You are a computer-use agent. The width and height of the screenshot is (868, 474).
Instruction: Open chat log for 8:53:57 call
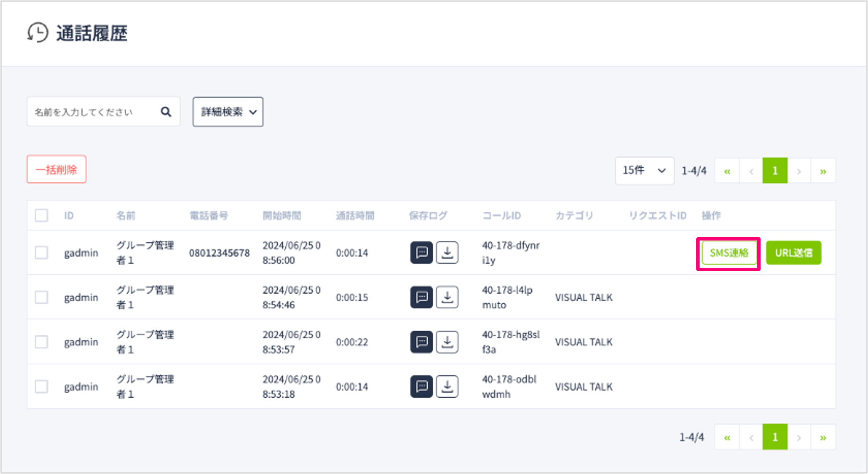[x=421, y=342]
